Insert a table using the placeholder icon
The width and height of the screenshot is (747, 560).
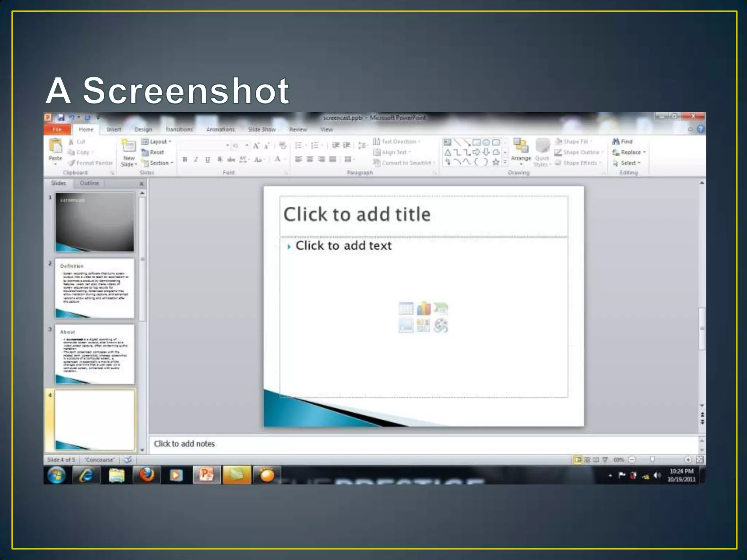[406, 308]
